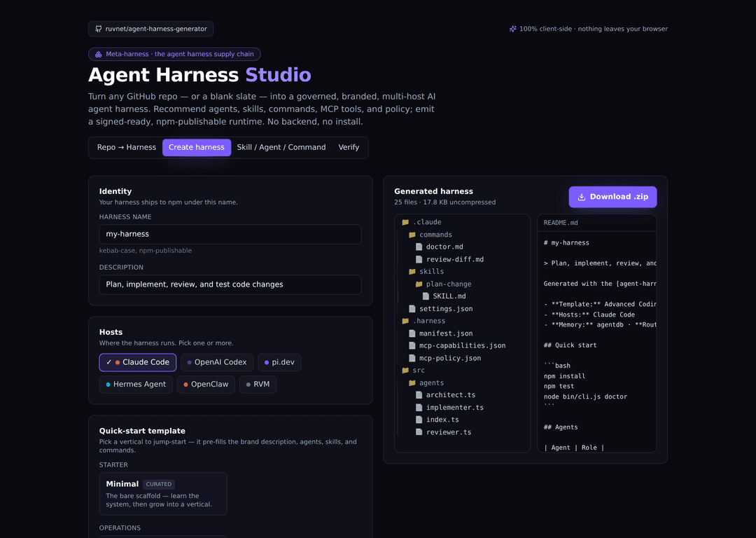Click the 'npm install' line in README preview
Screen dimensions: 756x538
tap(564, 376)
